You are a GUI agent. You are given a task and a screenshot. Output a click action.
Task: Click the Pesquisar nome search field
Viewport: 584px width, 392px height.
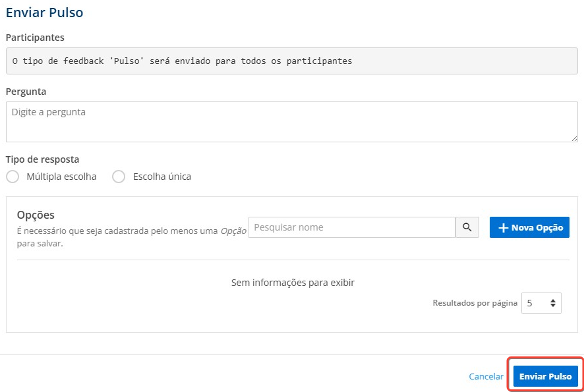(351, 227)
